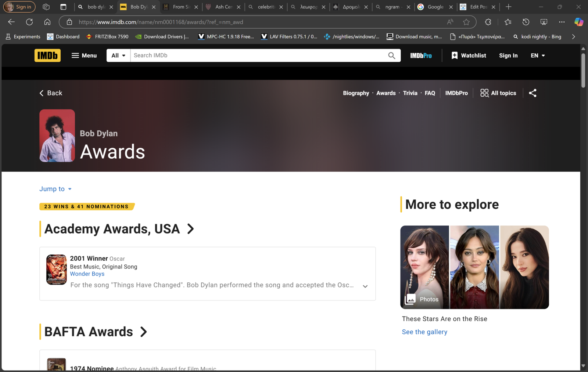
Task: Click the search magnifier icon
Action: [x=391, y=55]
